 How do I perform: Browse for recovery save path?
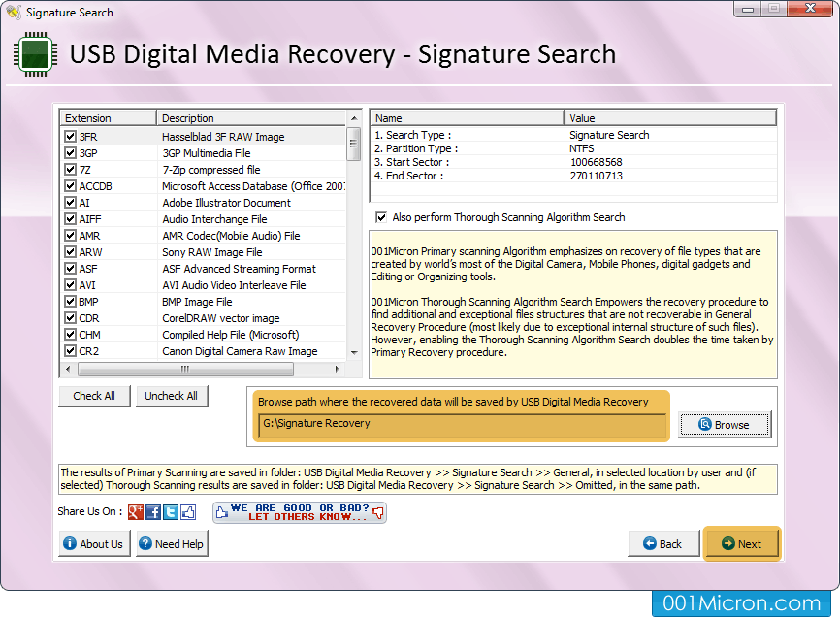pos(725,425)
